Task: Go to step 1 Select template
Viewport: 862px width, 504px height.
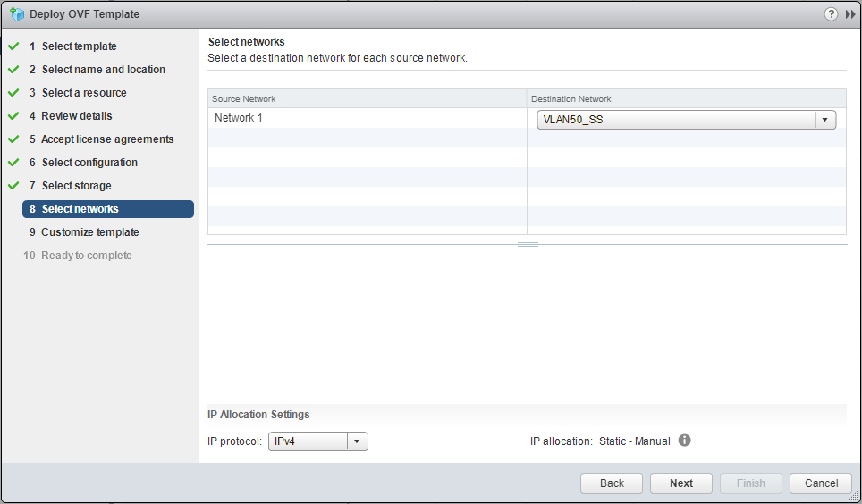Action: (x=79, y=46)
